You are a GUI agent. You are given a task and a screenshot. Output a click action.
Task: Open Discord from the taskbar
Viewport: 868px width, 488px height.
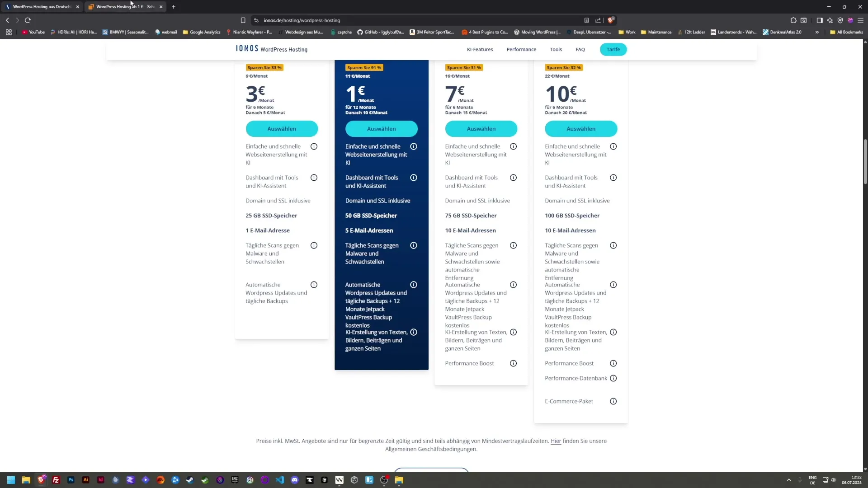tap(294, 480)
